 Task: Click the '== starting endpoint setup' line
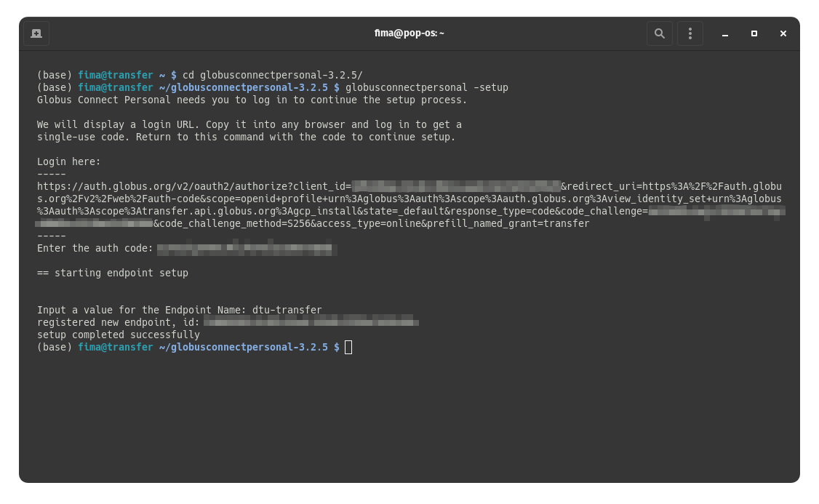coord(112,273)
